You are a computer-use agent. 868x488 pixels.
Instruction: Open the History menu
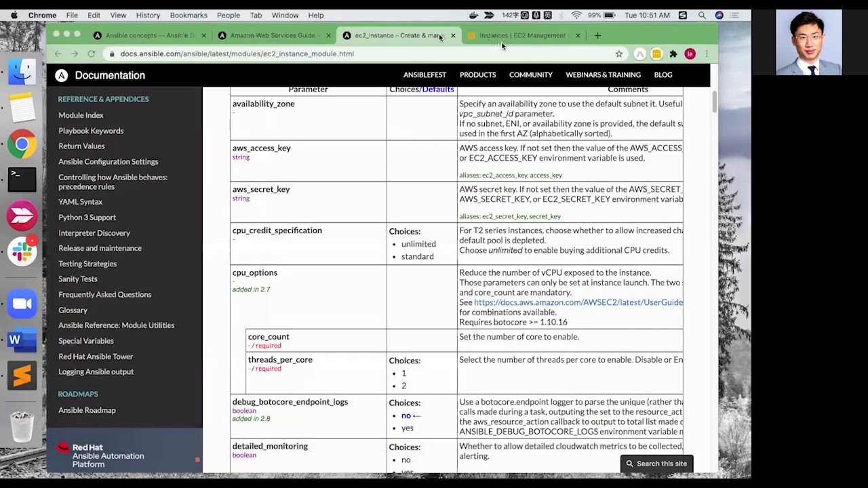(148, 15)
